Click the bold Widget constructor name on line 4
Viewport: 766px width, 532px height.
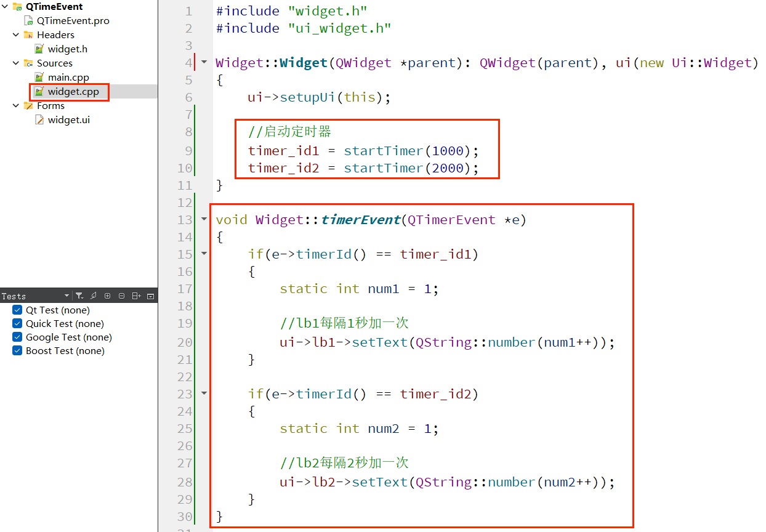point(304,63)
